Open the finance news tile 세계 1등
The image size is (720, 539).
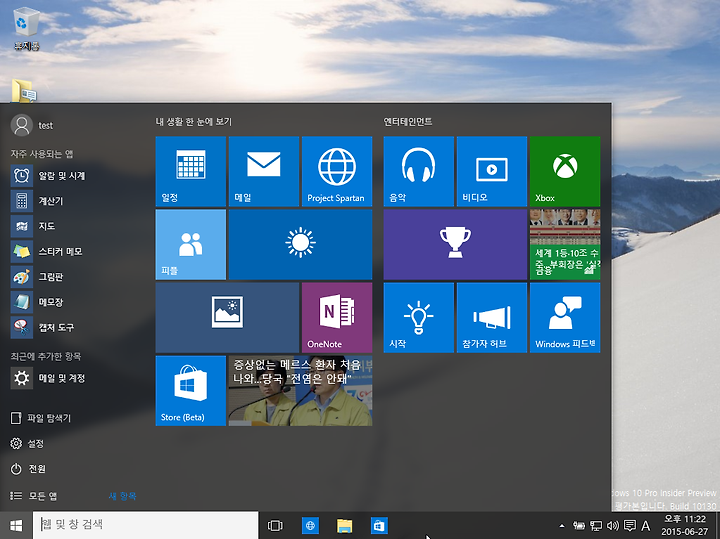tap(565, 244)
